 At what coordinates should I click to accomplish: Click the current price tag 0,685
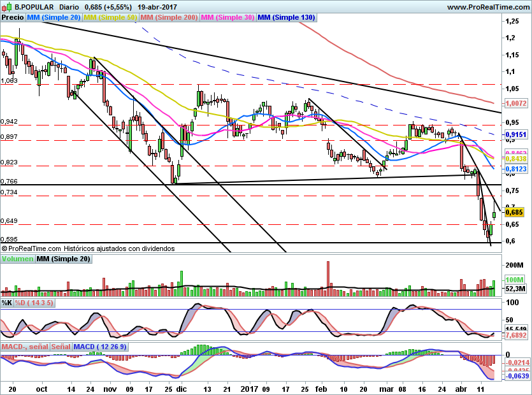pos(514,212)
